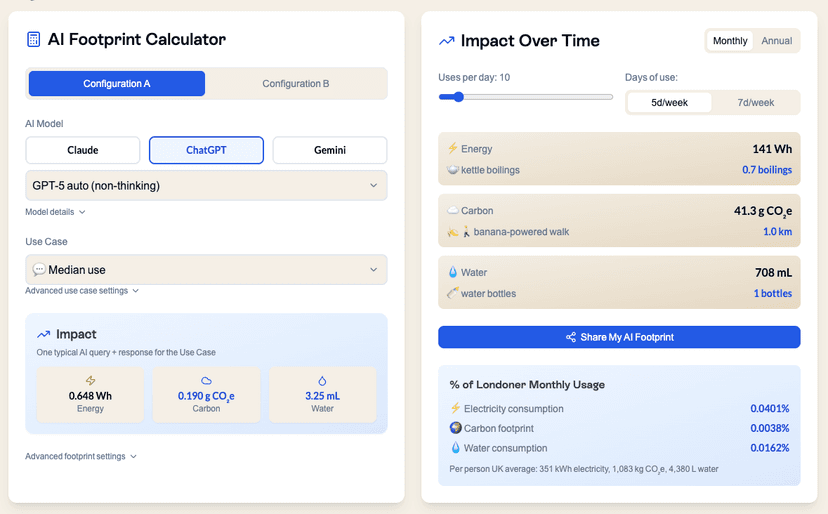Click the trending icon next to Impact Over Time
The width and height of the screenshot is (828, 514).
(447, 41)
